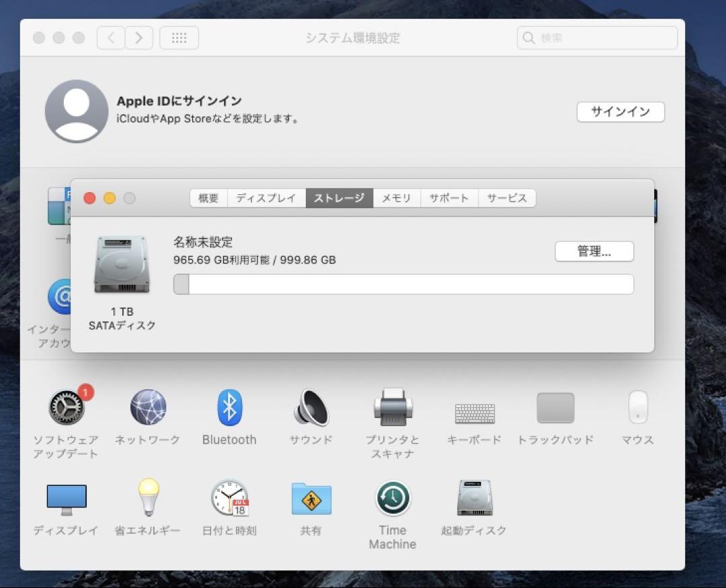Go back in System Preferences
Viewport: 726px width, 588px height.
(111, 38)
